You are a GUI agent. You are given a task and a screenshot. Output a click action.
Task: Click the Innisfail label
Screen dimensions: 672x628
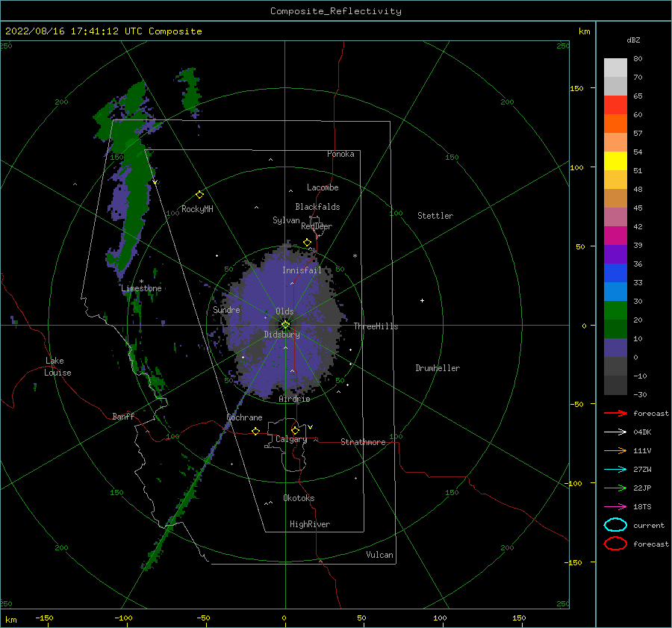(x=302, y=270)
